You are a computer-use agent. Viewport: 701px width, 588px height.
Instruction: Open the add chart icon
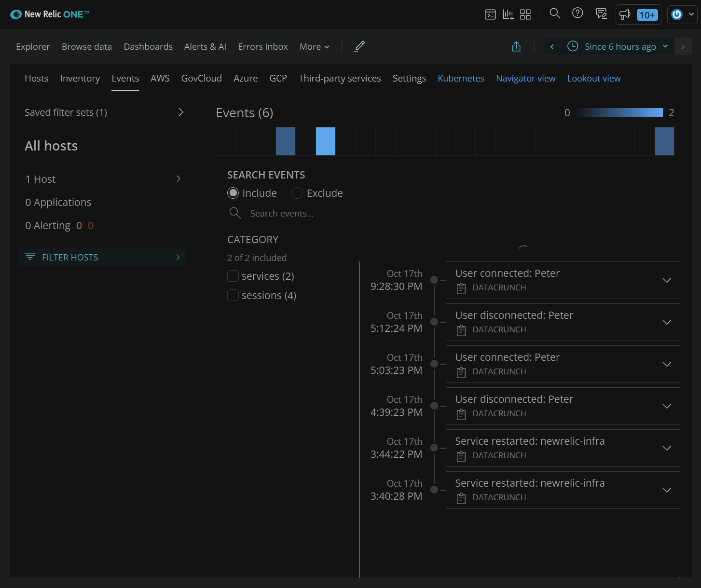click(508, 14)
